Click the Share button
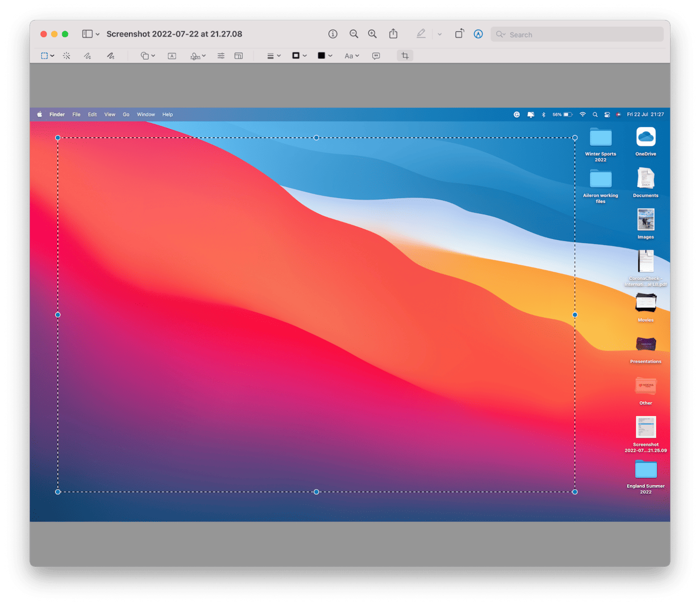Viewport: 700px width, 606px height. pyautogui.click(x=393, y=34)
